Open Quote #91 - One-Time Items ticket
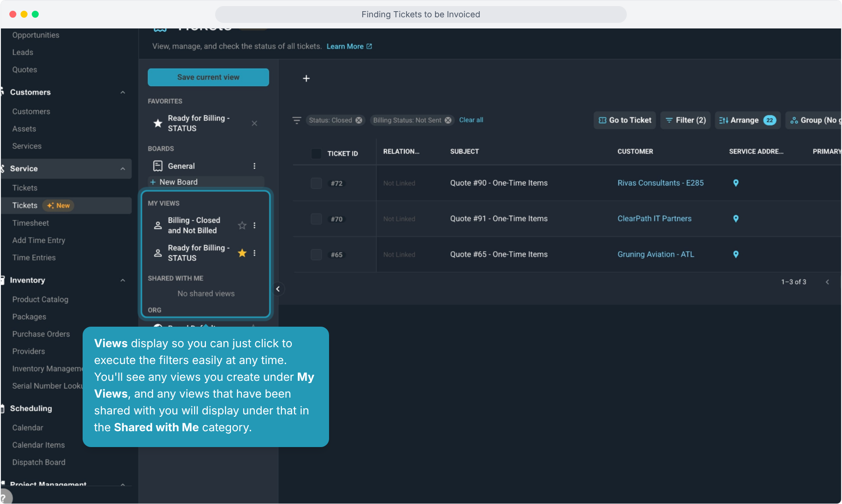Screen dimensions: 842x504 (x=498, y=218)
